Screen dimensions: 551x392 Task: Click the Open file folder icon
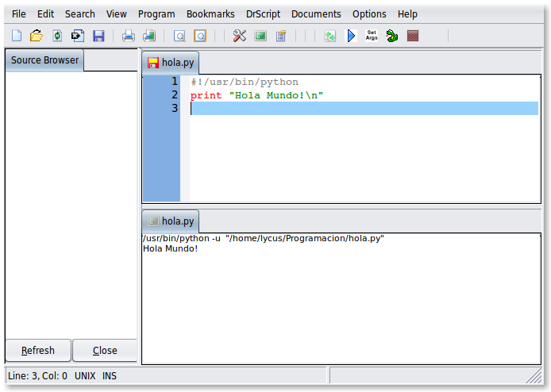click(x=37, y=36)
